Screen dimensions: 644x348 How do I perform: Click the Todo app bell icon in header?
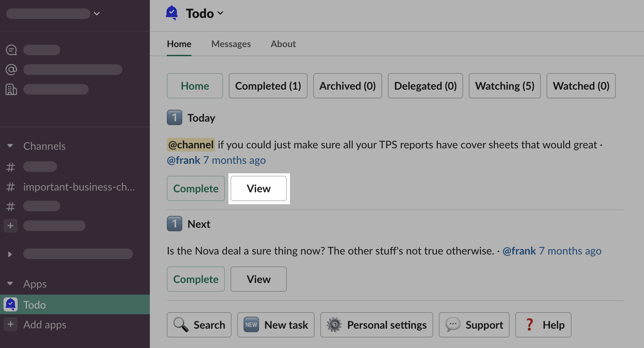point(172,13)
